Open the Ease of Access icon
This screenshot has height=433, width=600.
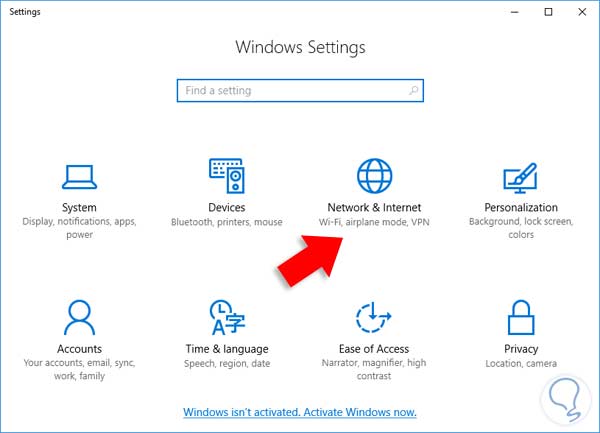(373, 317)
